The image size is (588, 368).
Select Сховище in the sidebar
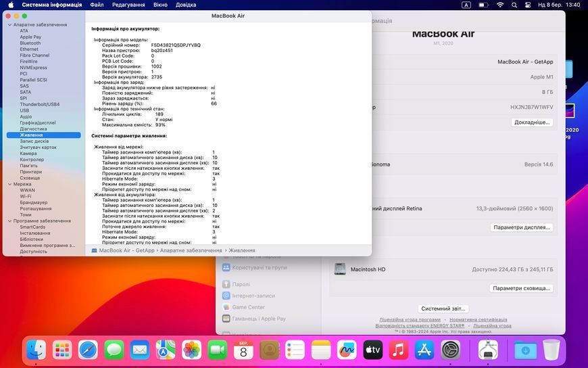click(30, 178)
